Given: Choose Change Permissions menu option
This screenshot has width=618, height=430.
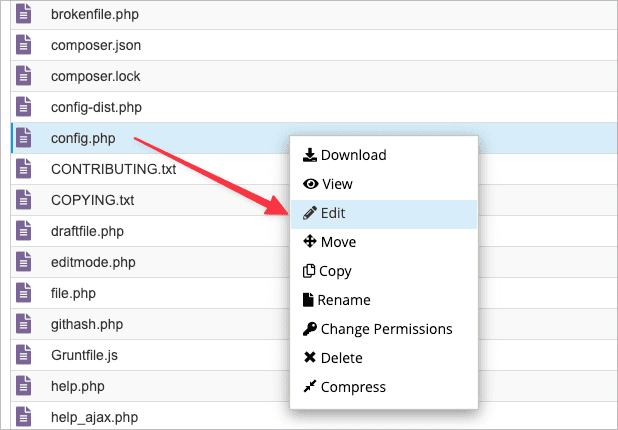Looking at the screenshot, I should pyautogui.click(x=385, y=329).
